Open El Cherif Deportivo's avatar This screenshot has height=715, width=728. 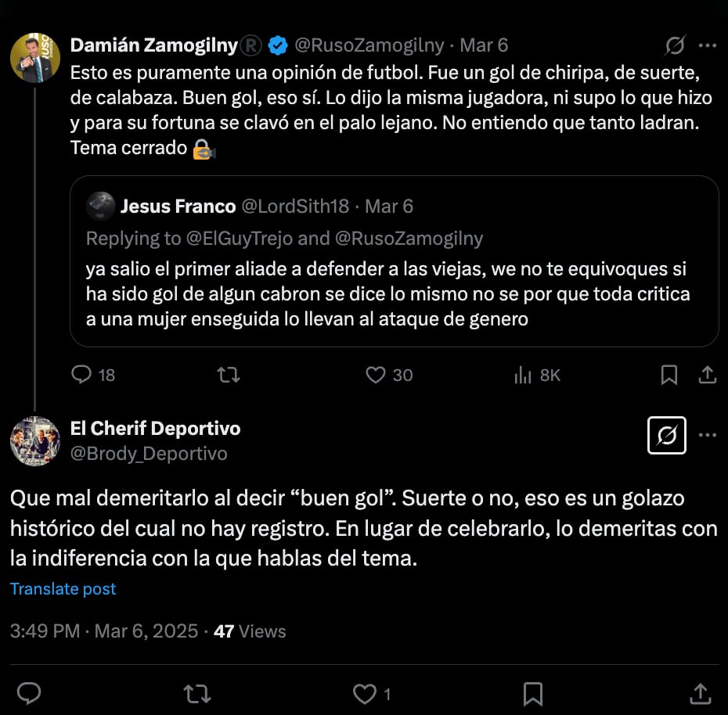pyautogui.click(x=35, y=441)
